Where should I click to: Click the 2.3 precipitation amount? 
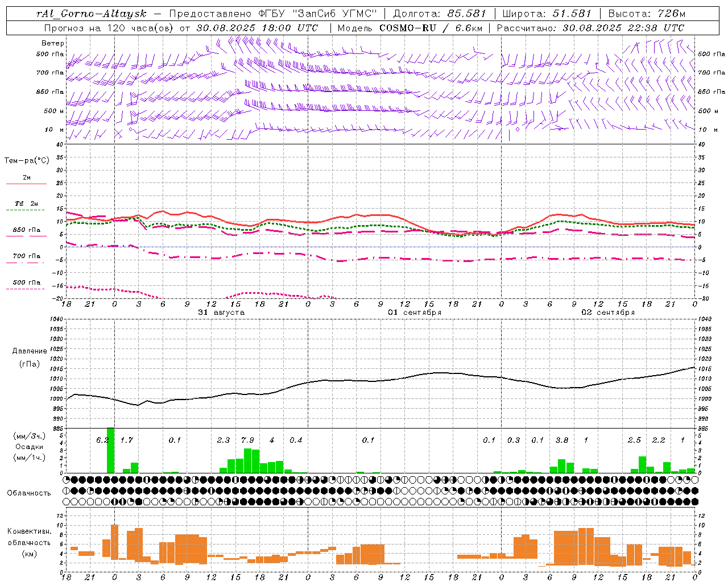pyautogui.click(x=224, y=440)
